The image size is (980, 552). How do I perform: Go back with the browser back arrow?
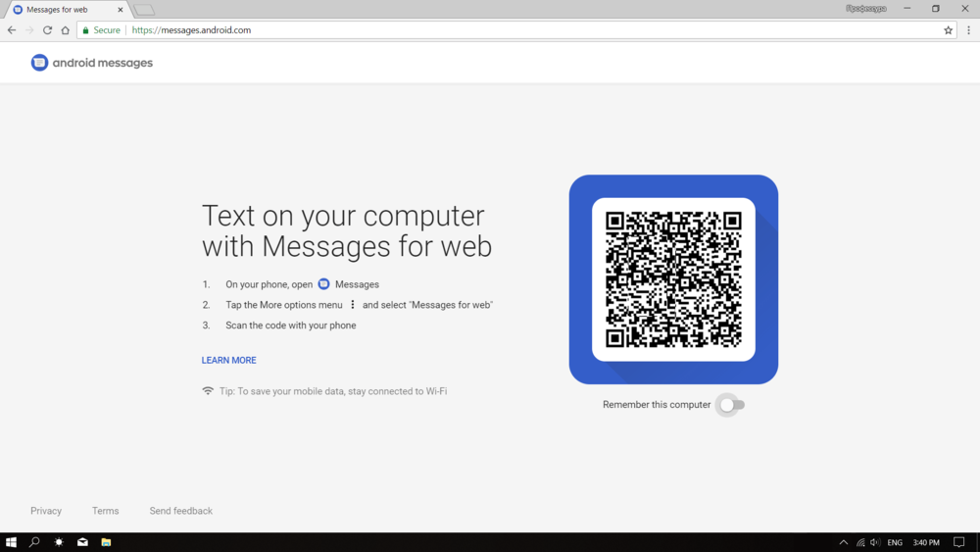11,30
